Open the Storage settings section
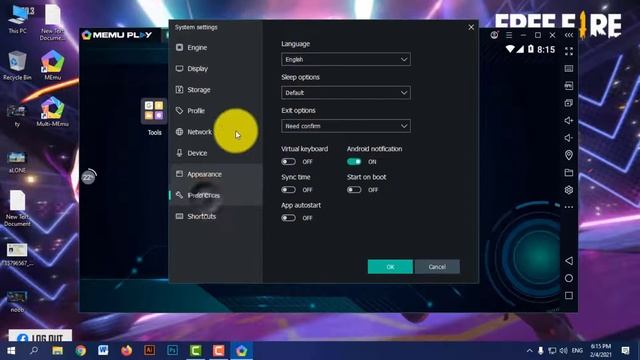 click(216, 90)
